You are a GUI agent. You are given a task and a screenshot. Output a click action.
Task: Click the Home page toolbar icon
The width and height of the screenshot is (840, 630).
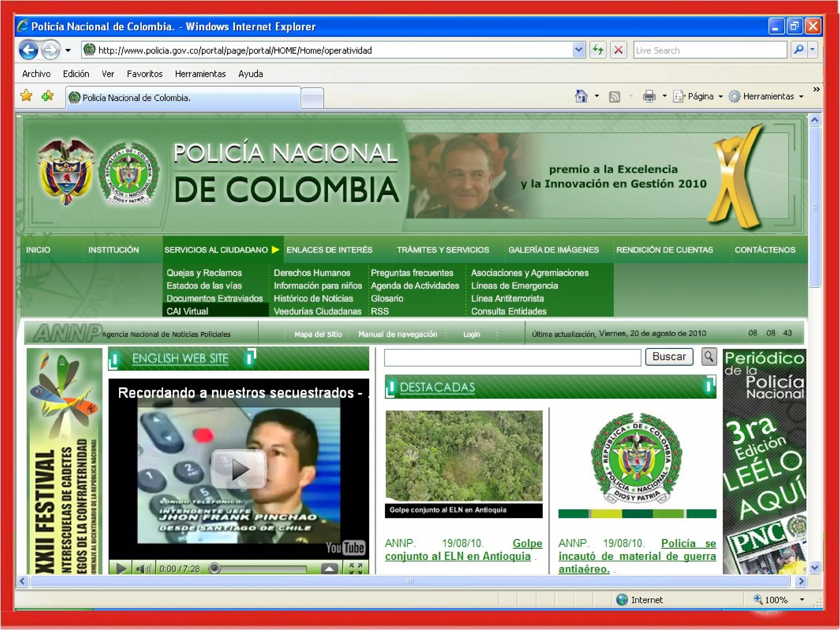tap(581, 96)
